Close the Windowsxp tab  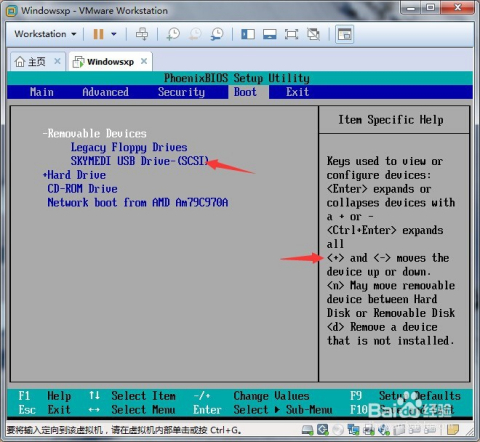[x=144, y=61]
